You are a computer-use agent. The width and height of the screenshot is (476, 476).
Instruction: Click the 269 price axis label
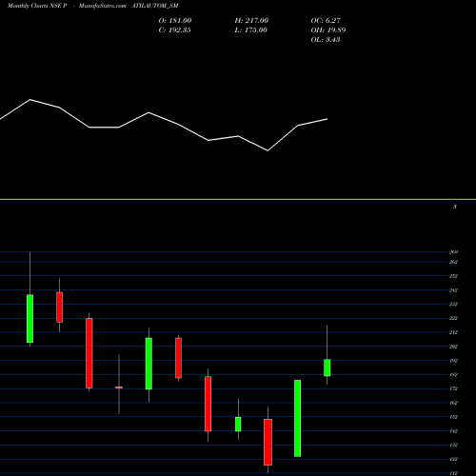[x=453, y=252]
